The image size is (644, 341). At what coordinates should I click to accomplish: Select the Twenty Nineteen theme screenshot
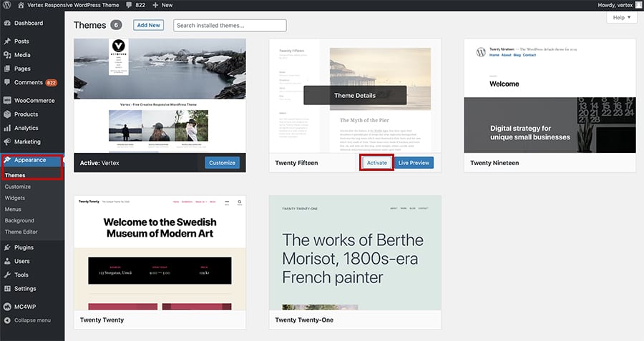550,96
